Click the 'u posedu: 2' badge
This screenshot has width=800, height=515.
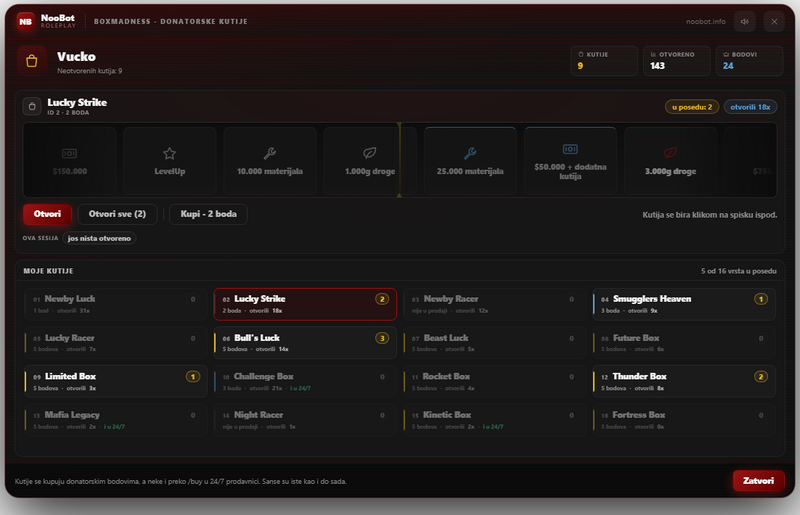692,107
